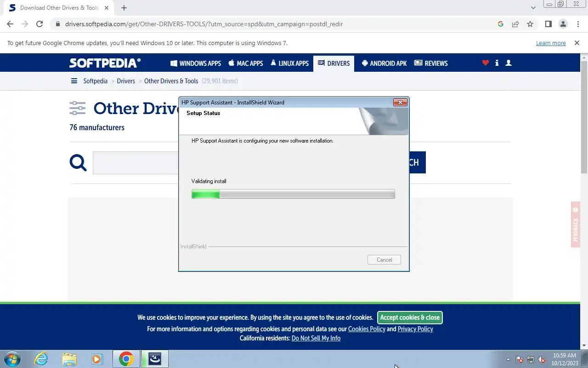Launch Internet Explorer from taskbar
Viewport: 588px width, 368px height.
click(x=41, y=359)
